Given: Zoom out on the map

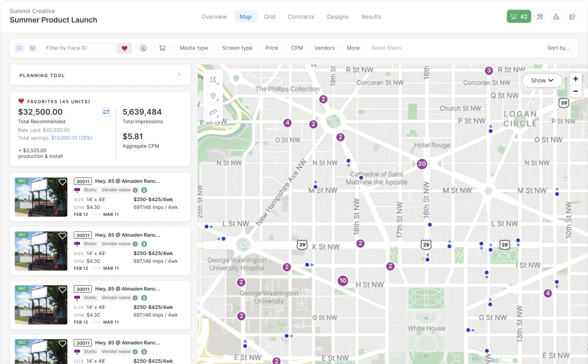Looking at the screenshot, I should click(576, 91).
